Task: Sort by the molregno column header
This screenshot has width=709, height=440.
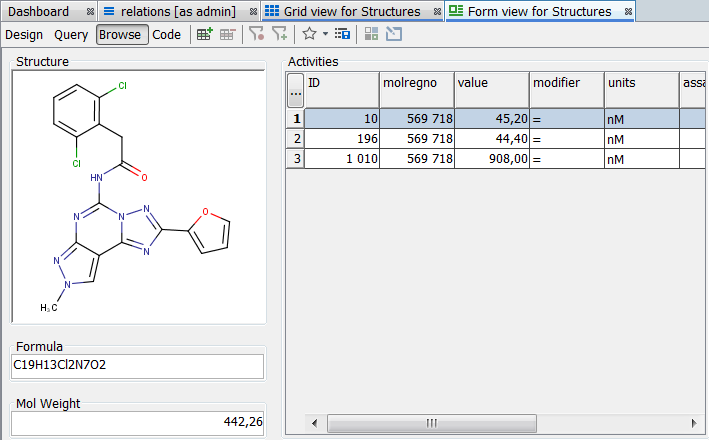Action: (x=416, y=88)
